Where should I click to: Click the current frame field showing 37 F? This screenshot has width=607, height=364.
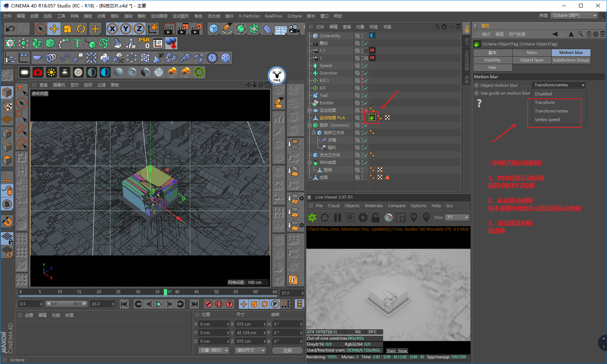point(292,293)
